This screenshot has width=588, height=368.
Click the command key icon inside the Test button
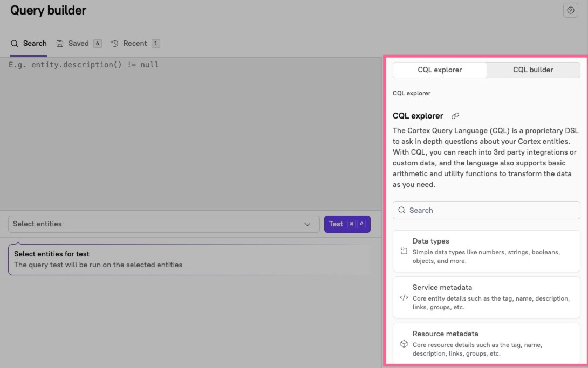[x=351, y=224]
